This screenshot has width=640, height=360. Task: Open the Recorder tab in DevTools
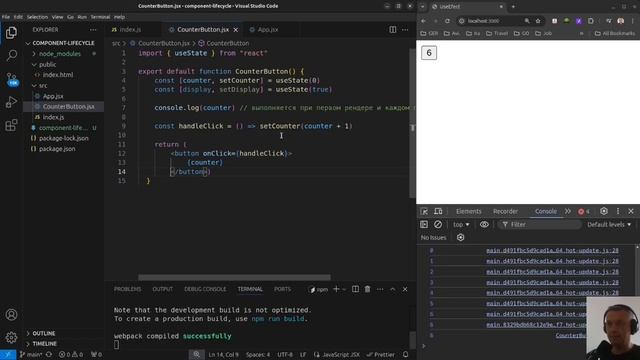click(x=505, y=211)
